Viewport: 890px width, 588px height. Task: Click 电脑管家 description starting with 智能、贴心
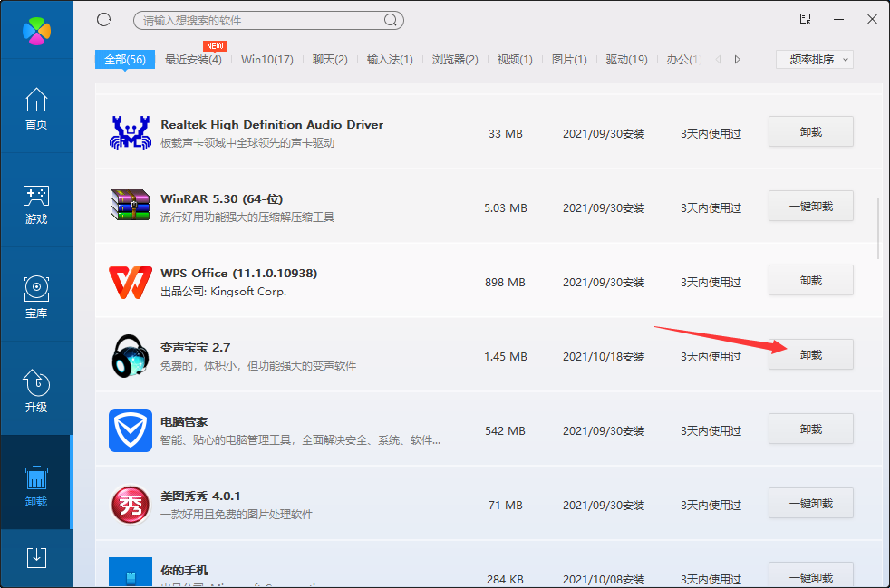click(300, 440)
